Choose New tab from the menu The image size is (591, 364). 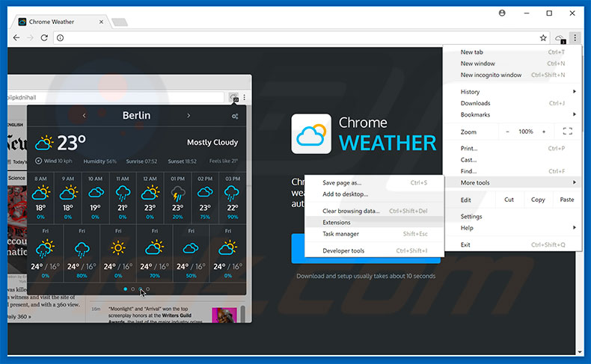pos(512,52)
